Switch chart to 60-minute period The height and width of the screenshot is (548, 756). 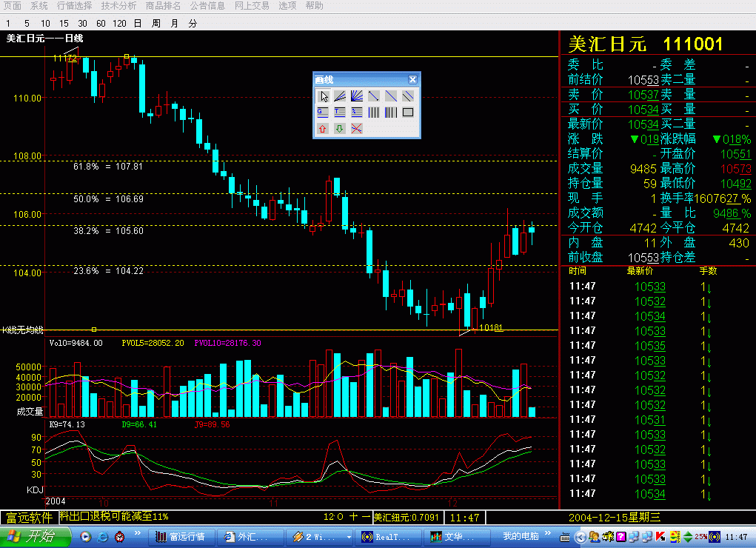[x=101, y=23]
